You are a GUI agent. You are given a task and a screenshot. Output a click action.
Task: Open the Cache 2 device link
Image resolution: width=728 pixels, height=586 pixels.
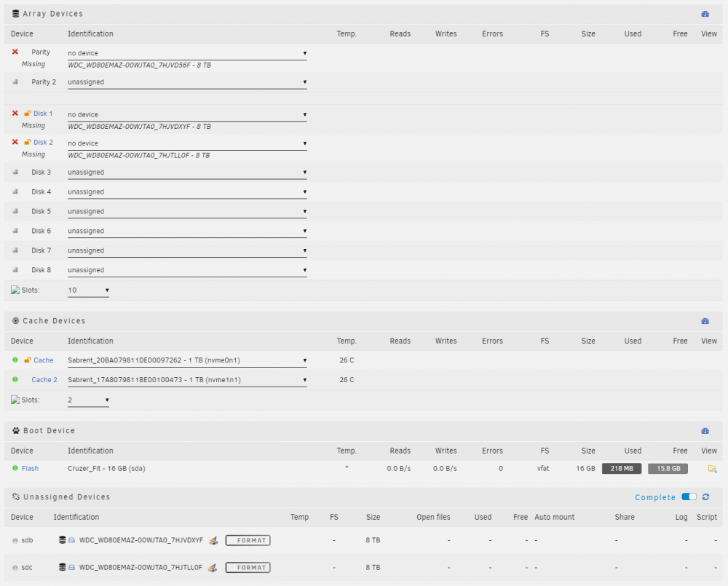click(x=44, y=379)
